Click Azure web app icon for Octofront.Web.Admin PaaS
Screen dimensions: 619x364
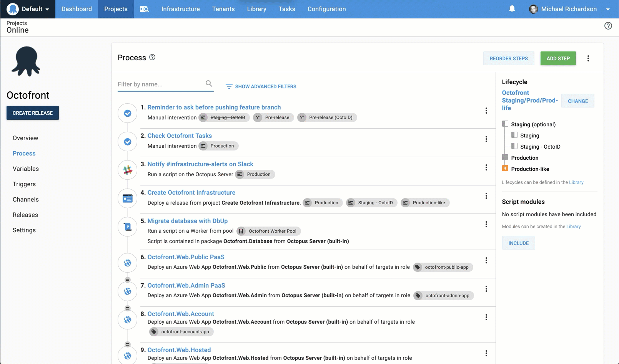click(128, 291)
